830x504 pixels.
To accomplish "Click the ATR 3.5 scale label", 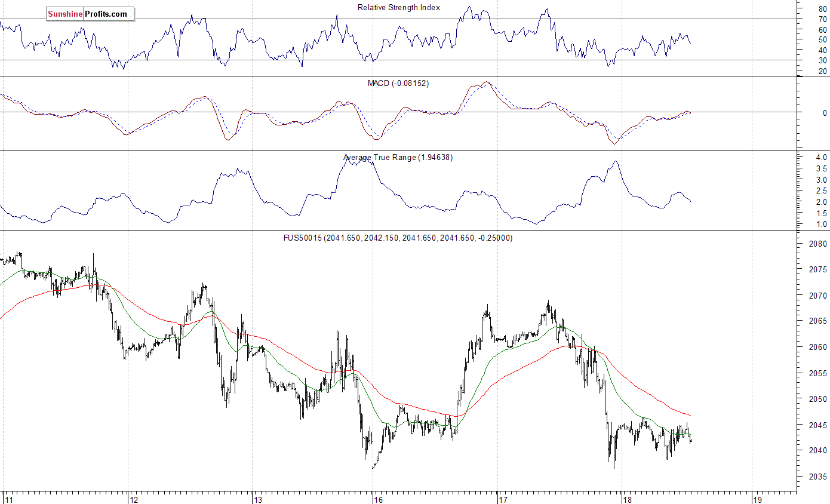I will [821, 168].
